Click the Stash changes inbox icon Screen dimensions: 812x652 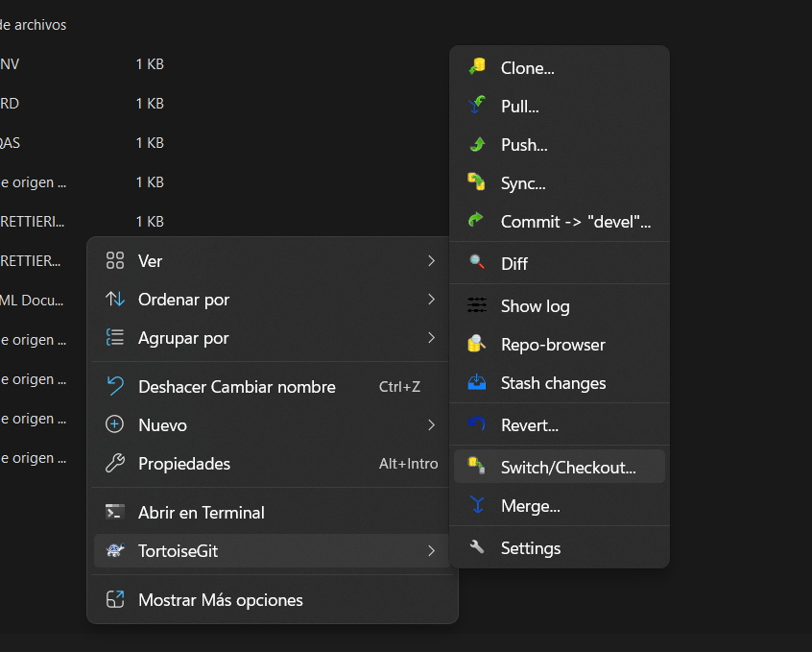coord(477,382)
